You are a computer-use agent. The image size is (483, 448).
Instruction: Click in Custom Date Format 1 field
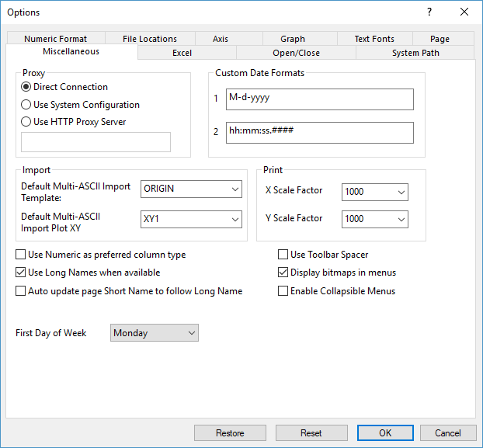[319, 99]
